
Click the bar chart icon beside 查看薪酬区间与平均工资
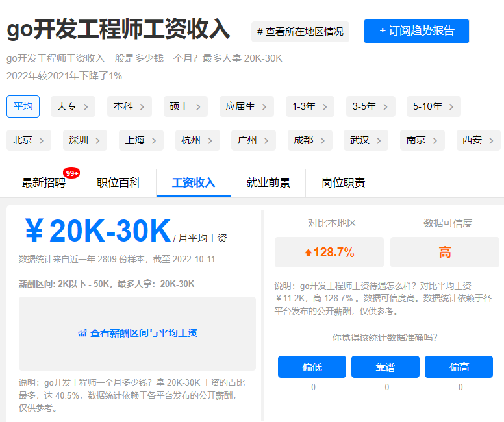pyautogui.click(x=82, y=333)
